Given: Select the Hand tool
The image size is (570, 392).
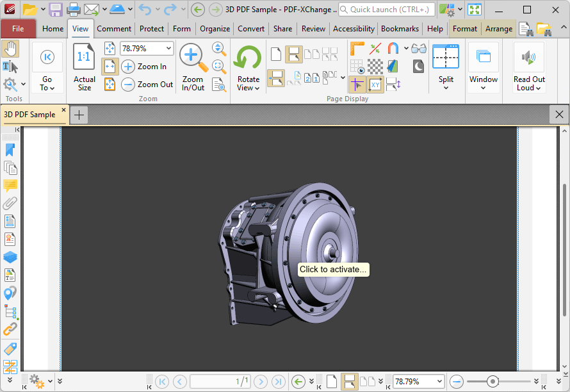Looking at the screenshot, I should coord(10,49).
